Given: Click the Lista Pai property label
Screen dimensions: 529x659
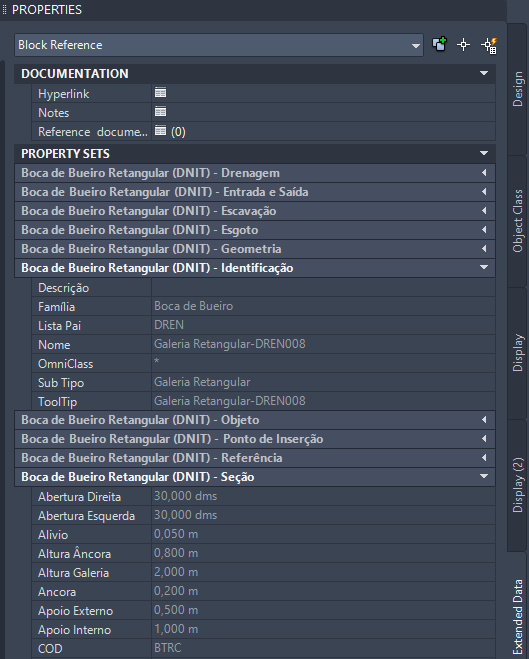Looking at the screenshot, I should point(59,326).
